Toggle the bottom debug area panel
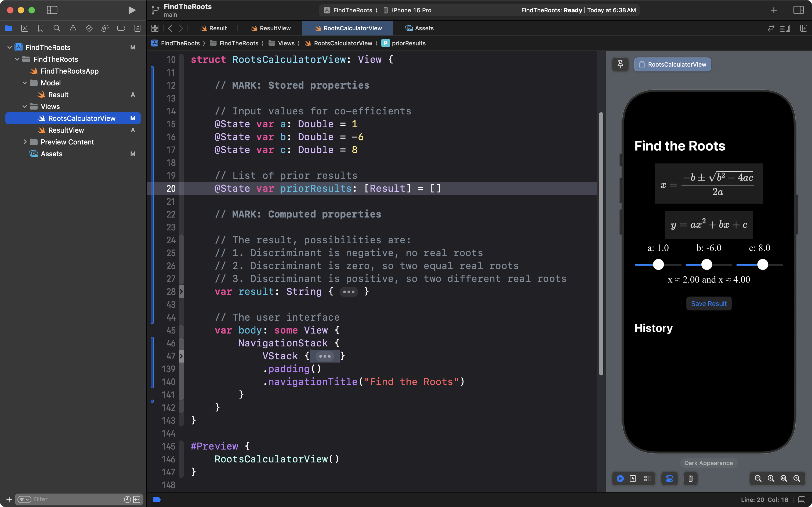The image size is (812, 507). coord(802,500)
